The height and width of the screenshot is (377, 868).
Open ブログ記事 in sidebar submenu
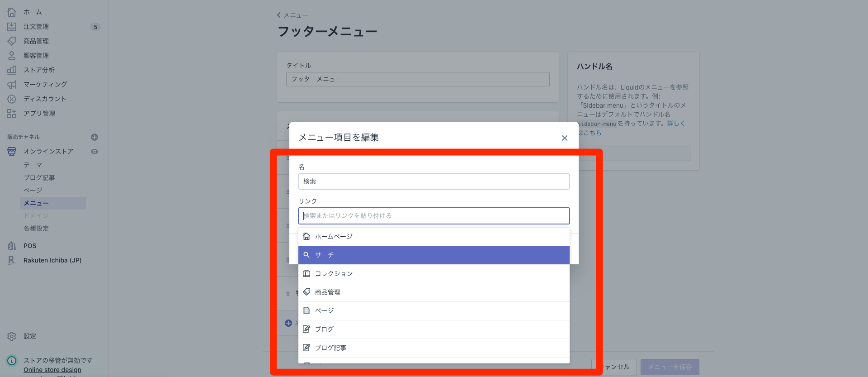click(x=39, y=178)
